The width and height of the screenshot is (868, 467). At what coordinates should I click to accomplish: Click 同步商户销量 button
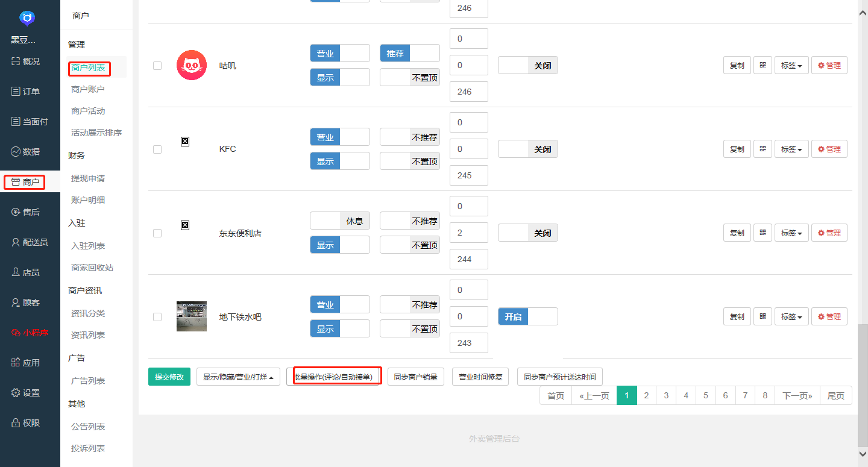coord(416,377)
